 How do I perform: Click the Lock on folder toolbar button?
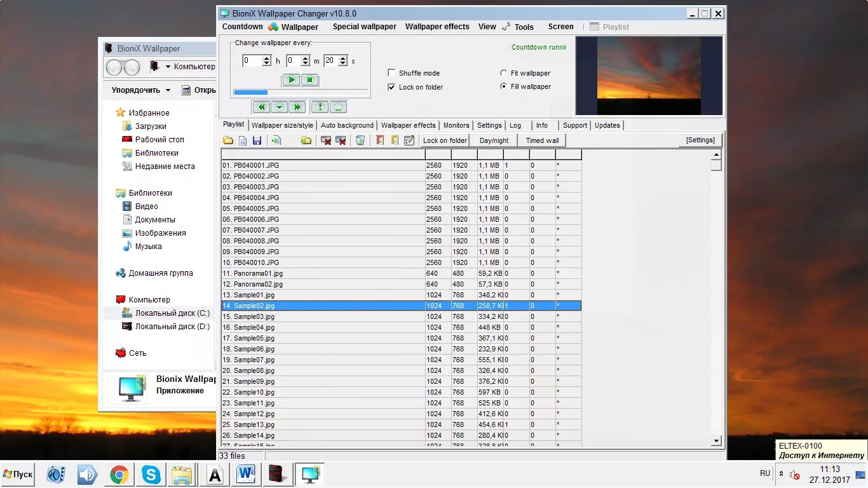pos(445,140)
